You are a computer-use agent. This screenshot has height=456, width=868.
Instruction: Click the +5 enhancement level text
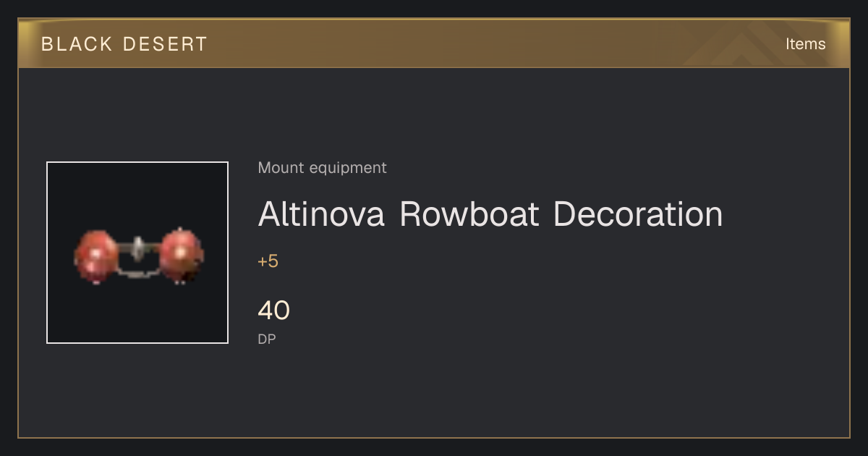[x=268, y=261]
